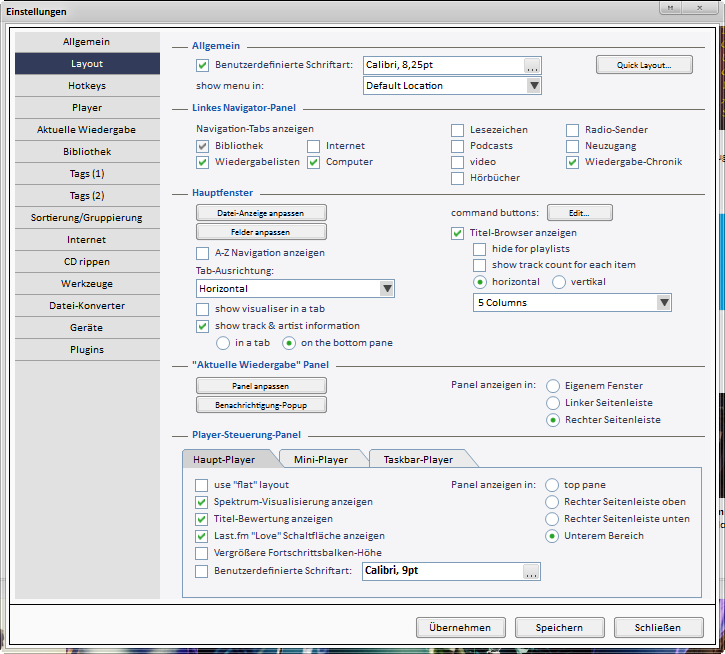
Task: Enable hide for playlists
Action: tap(479, 249)
